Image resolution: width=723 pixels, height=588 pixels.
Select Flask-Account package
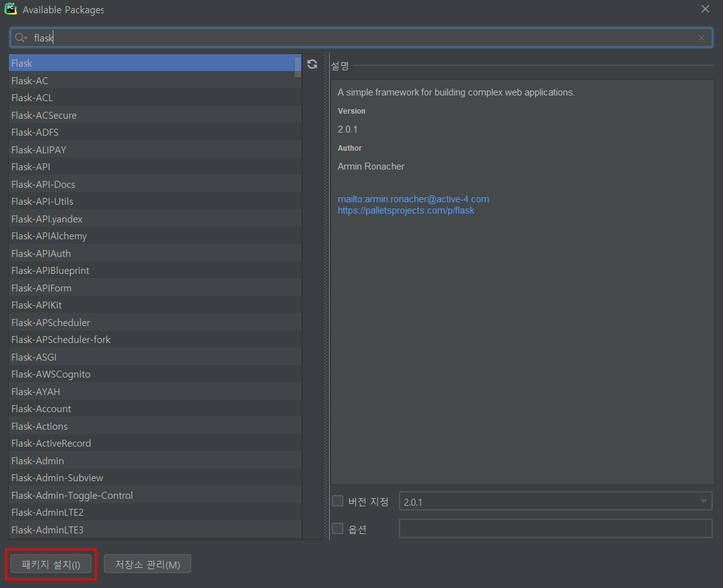pos(155,409)
